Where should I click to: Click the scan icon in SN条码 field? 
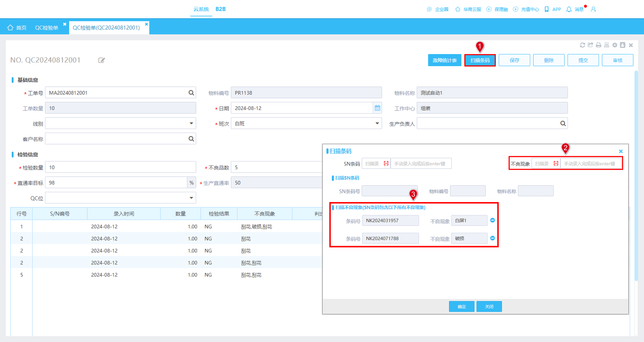(386, 163)
